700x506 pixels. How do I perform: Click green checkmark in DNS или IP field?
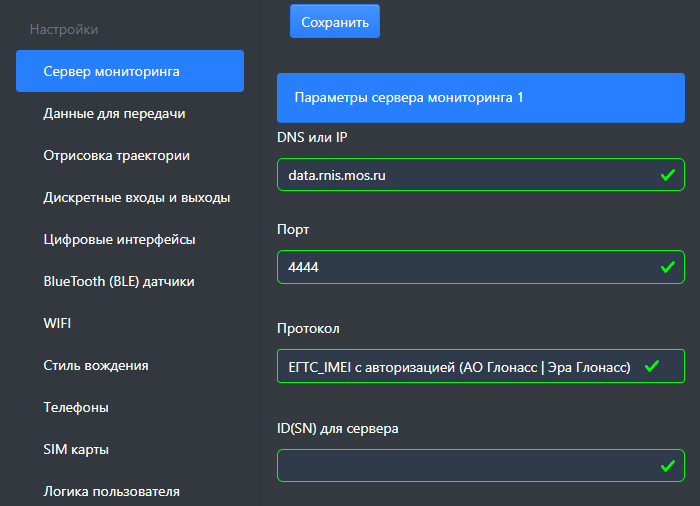click(667, 175)
